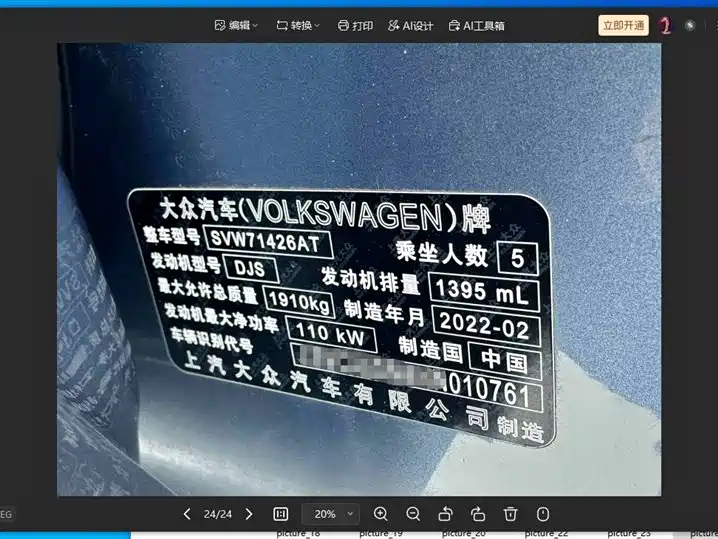Zoom in on the image
The width and height of the screenshot is (718, 539).
(381, 514)
